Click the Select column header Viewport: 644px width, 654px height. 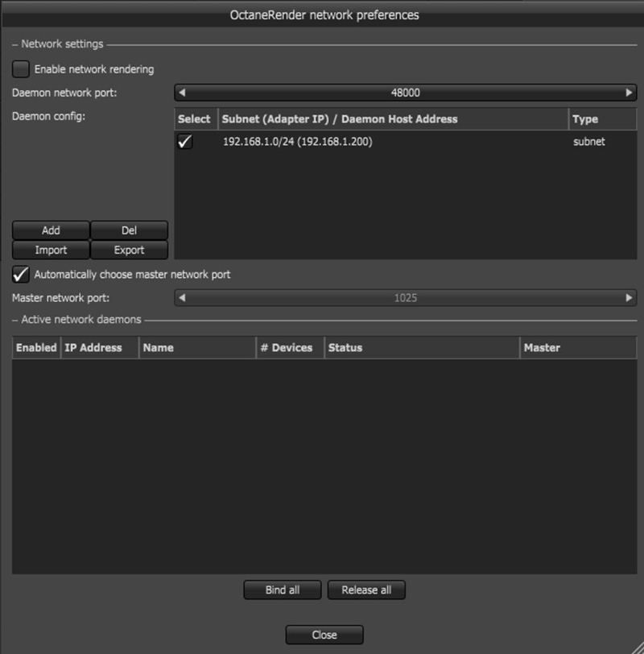point(196,119)
